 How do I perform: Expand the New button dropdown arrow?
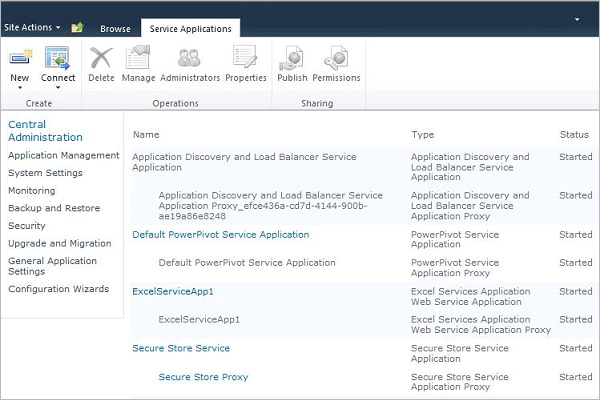pos(20,88)
